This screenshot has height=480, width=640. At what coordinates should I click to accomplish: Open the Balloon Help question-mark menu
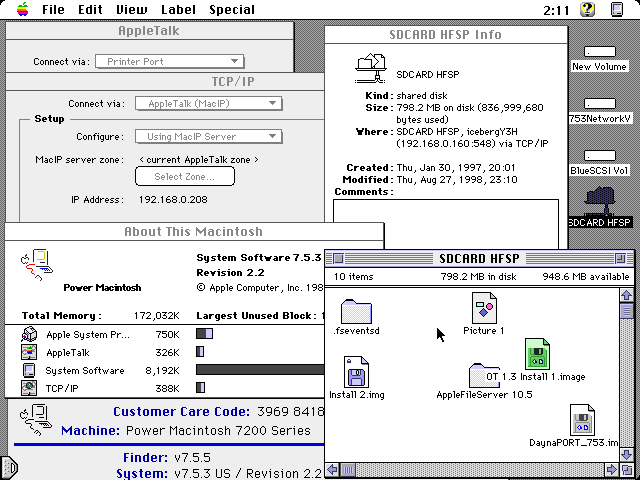click(588, 9)
